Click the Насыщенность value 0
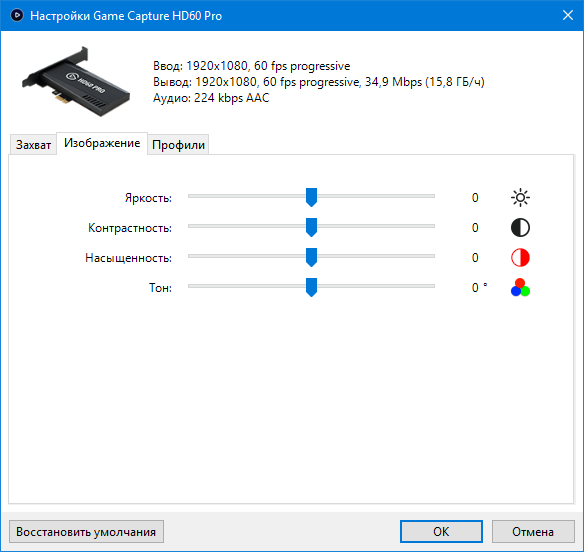Viewport: 584px width, 552px height. coord(475,258)
